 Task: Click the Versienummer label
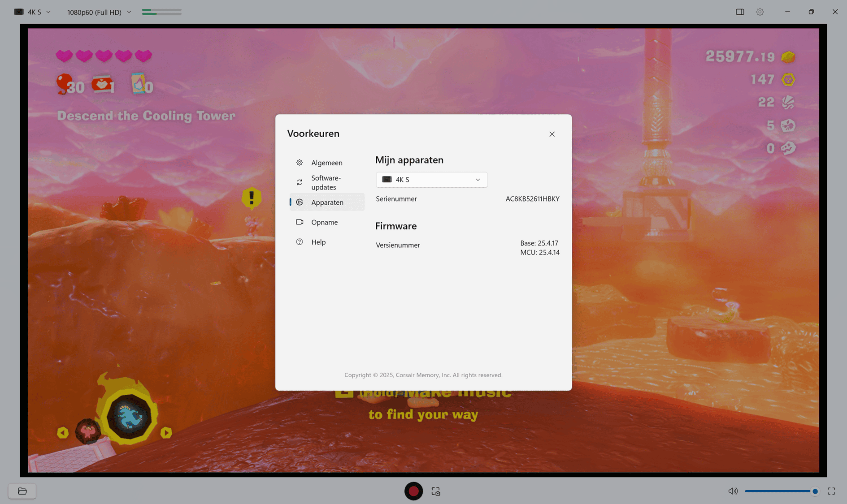(x=398, y=245)
